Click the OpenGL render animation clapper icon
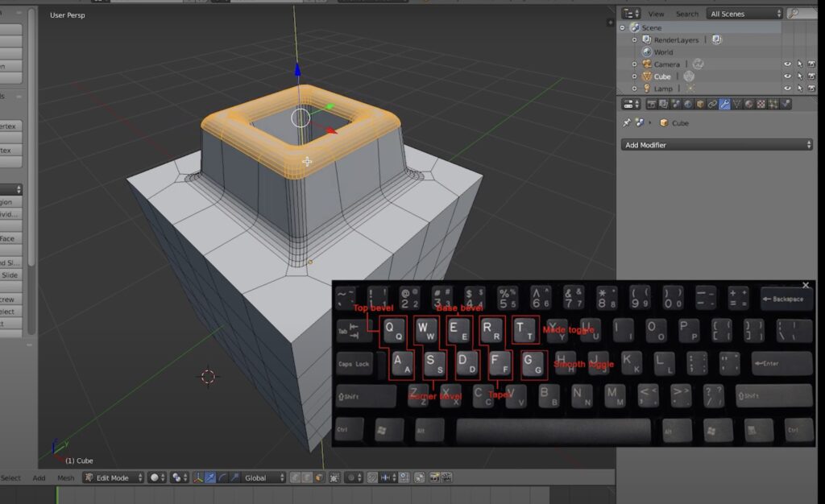825x504 pixels. click(x=446, y=477)
